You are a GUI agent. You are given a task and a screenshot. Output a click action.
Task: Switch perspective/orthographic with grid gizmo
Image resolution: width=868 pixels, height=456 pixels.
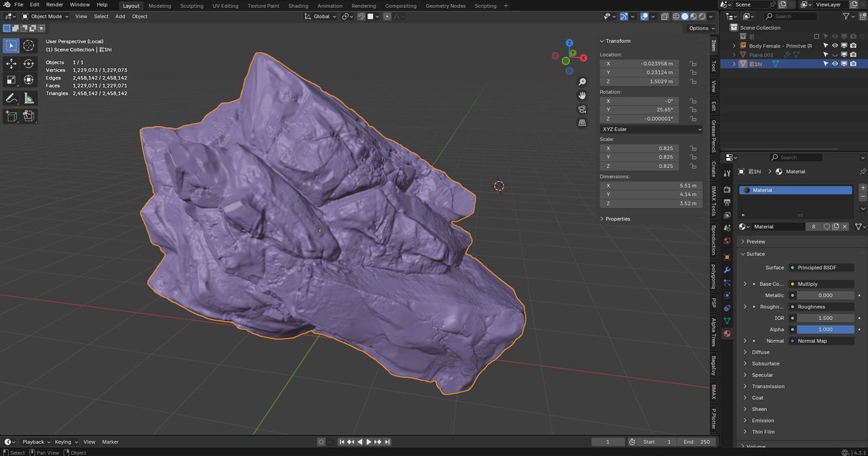[582, 123]
